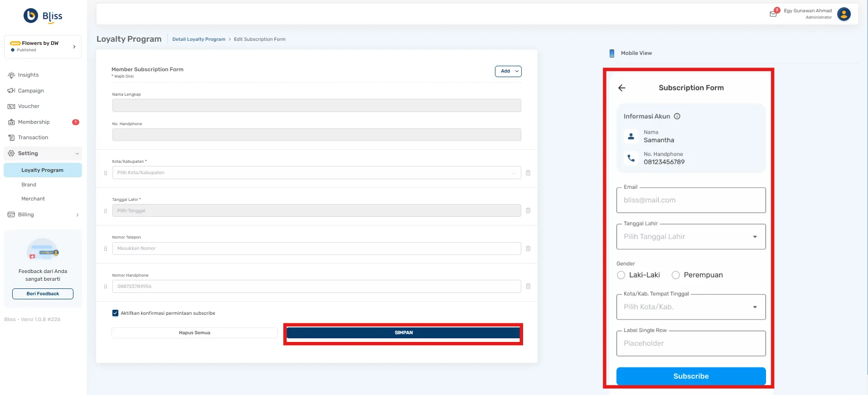The height and width of the screenshot is (395, 868).
Task: Delete the Tanggal Lahir field with trash icon
Action: click(x=528, y=210)
